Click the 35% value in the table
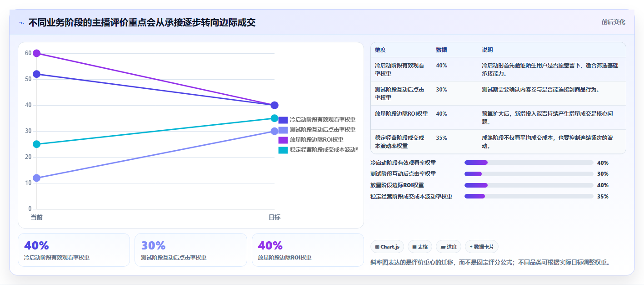This screenshot has width=644, height=285. pyautogui.click(x=441, y=138)
